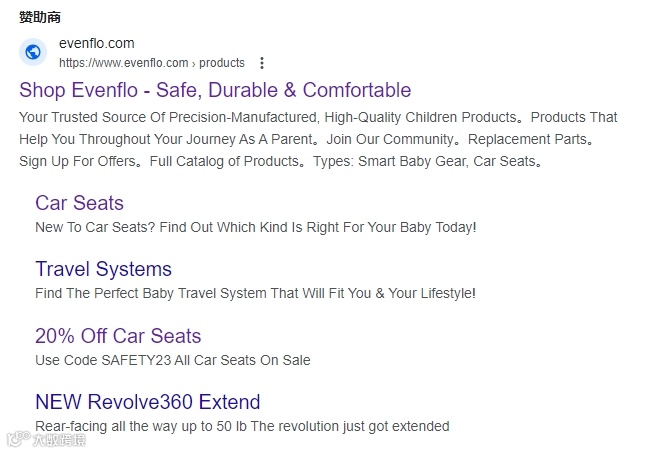The image size is (646, 453).
Task: Go to the Travel Systems sitelink
Action: coord(103,269)
